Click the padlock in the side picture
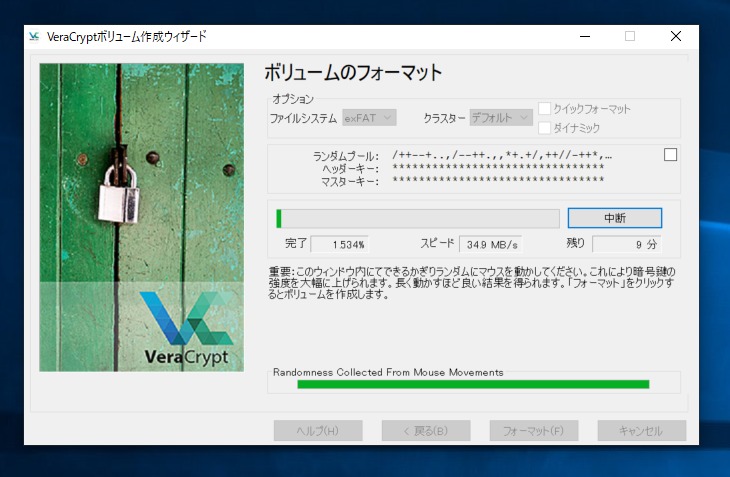Viewport: 730px width, 477px height. pyautogui.click(x=124, y=193)
